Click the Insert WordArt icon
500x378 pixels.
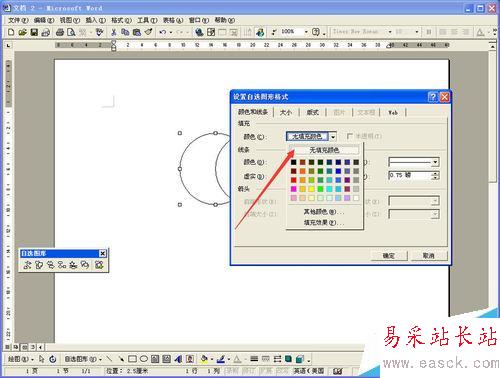click(x=178, y=359)
